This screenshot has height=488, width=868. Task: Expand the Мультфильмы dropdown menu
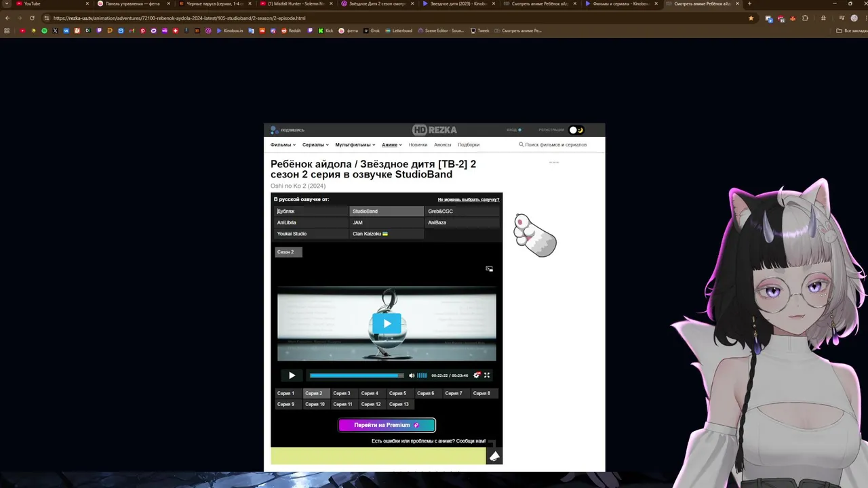coord(355,144)
